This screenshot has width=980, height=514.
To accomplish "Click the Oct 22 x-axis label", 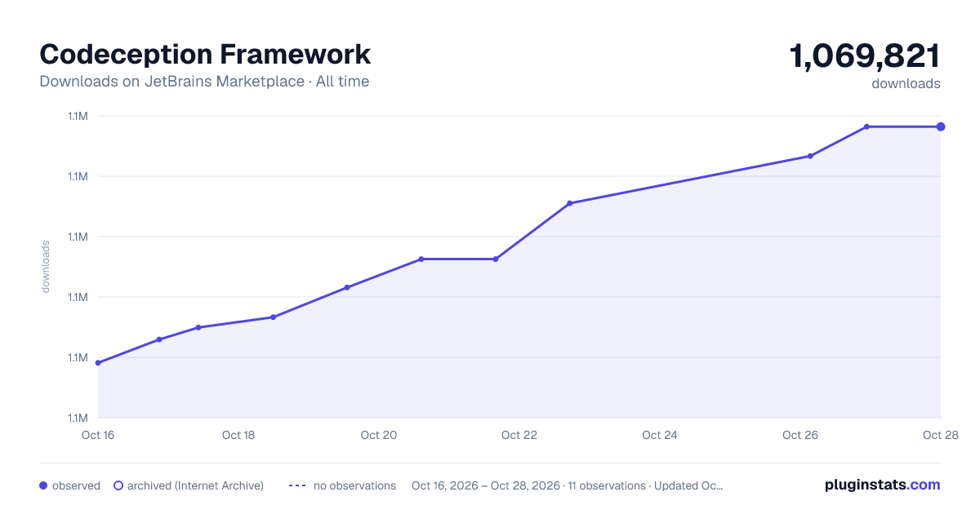I will [x=519, y=435].
